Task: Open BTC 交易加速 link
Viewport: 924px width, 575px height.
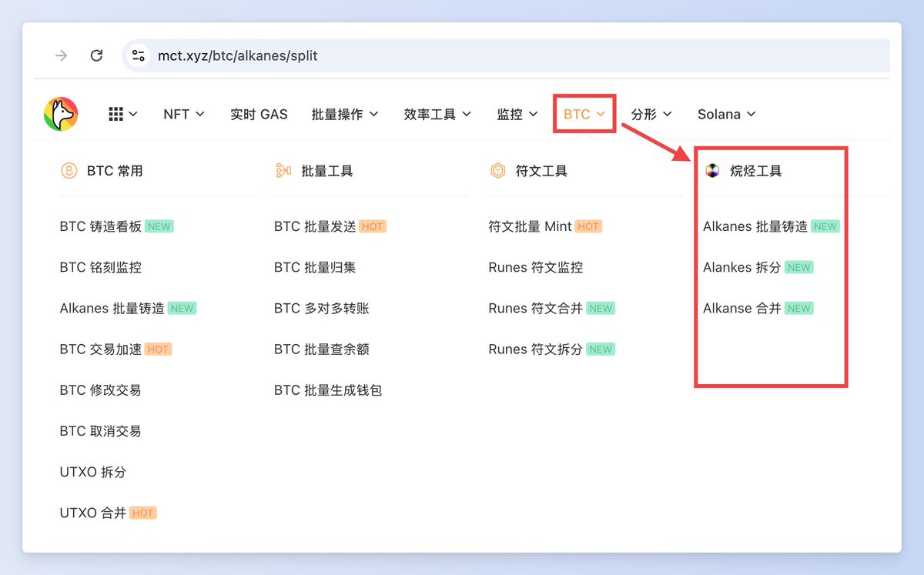Action: pyautogui.click(x=101, y=349)
